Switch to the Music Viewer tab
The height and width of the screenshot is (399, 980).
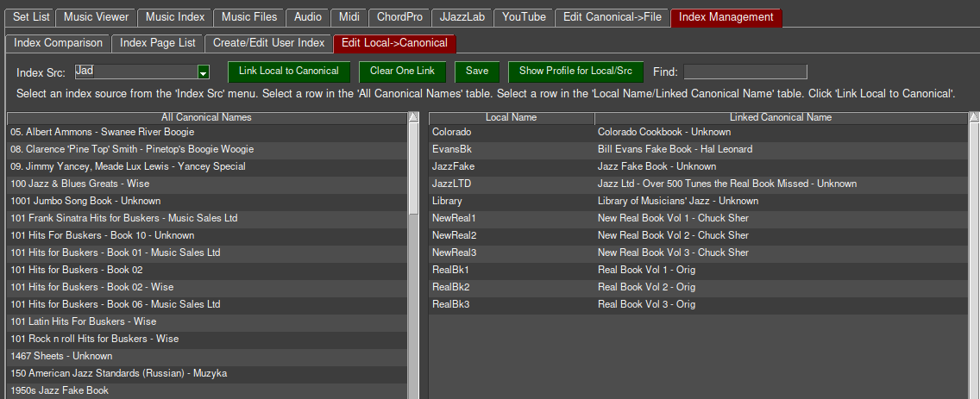click(x=96, y=17)
